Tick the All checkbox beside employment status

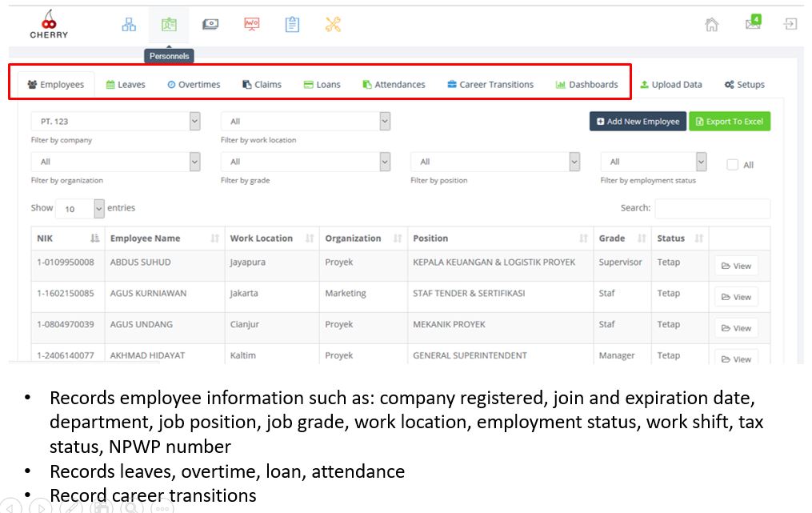pyautogui.click(x=732, y=165)
